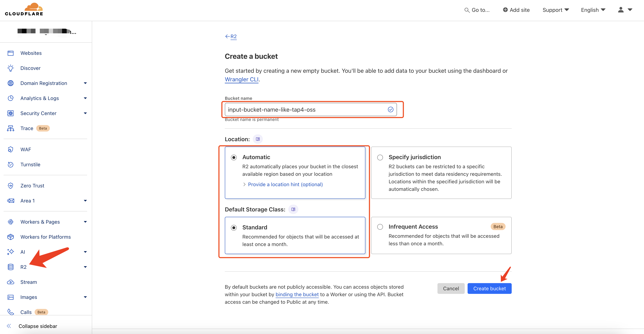This screenshot has width=644, height=334.
Task: Click the Cloudflare logo
Action: pos(24,9)
